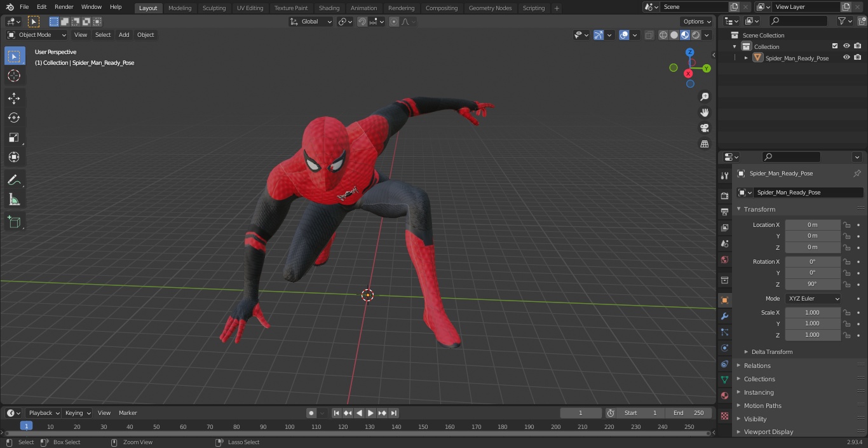Open the Add menu in viewport
Screen dimensions: 868x448
[124, 35]
